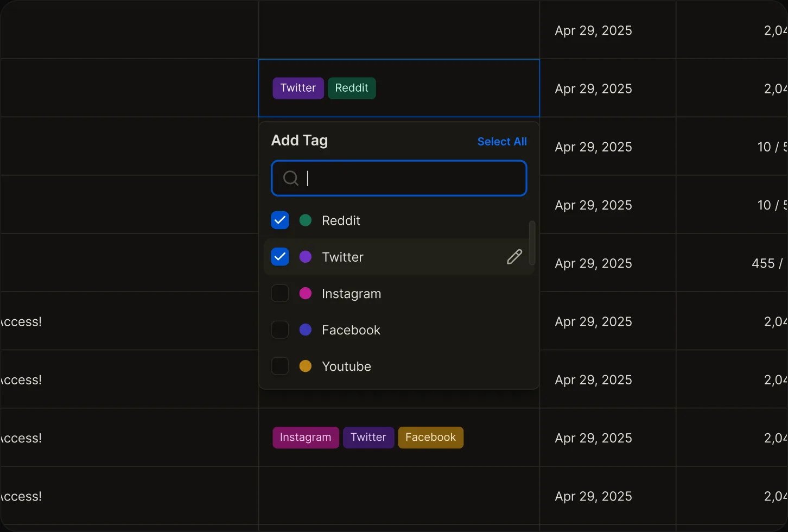Click the Facebook tag chip in lower row
Screen dimensions: 788x532
pyautogui.click(x=431, y=438)
